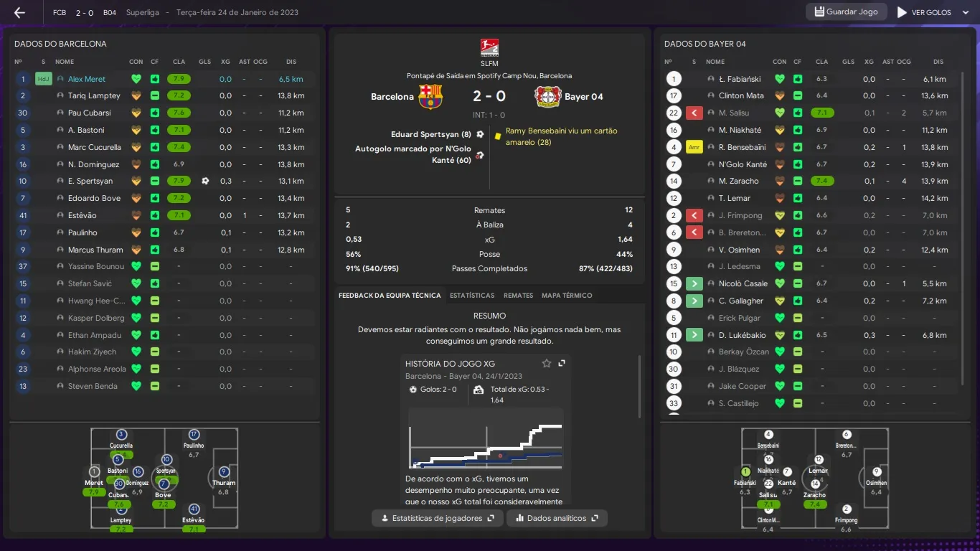Click the star icon on xG story card
The image size is (980, 551).
point(547,364)
